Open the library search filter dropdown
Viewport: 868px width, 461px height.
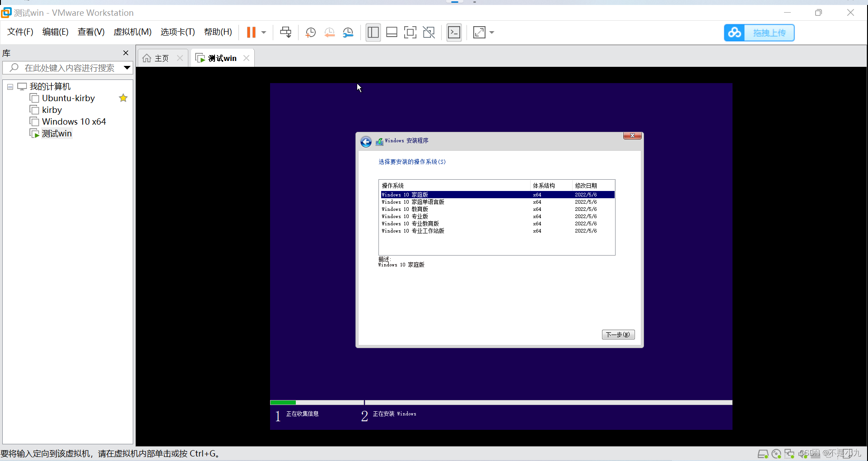(127, 68)
